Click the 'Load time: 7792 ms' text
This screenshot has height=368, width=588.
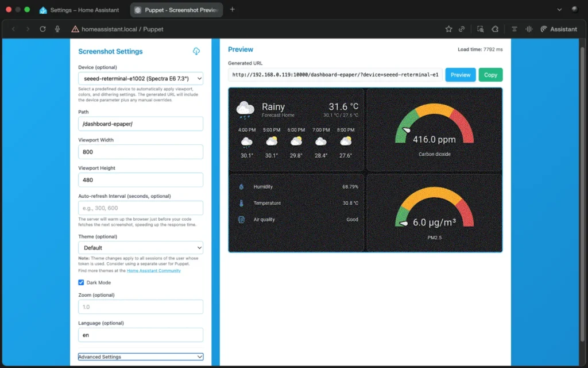[480, 49]
